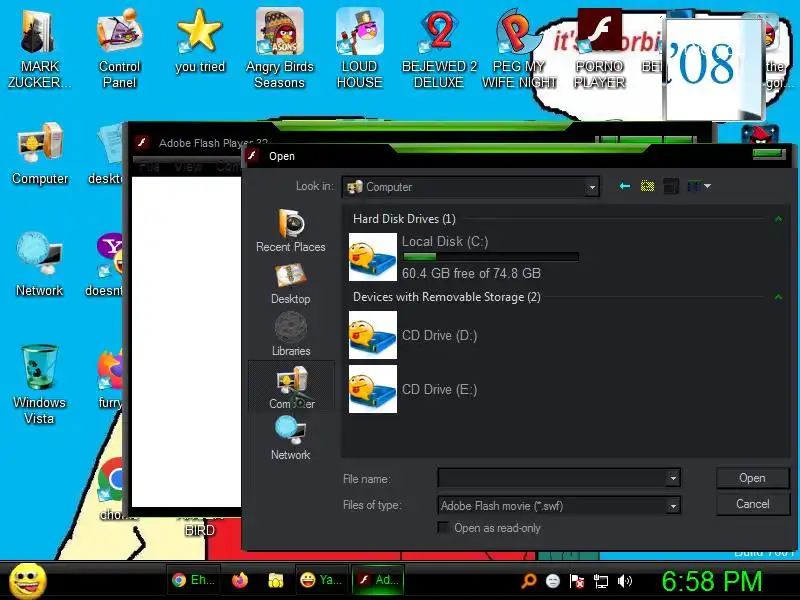800x600 pixels.
Task: Launch Angry Birds Seasons shortcut
Action: (x=279, y=48)
